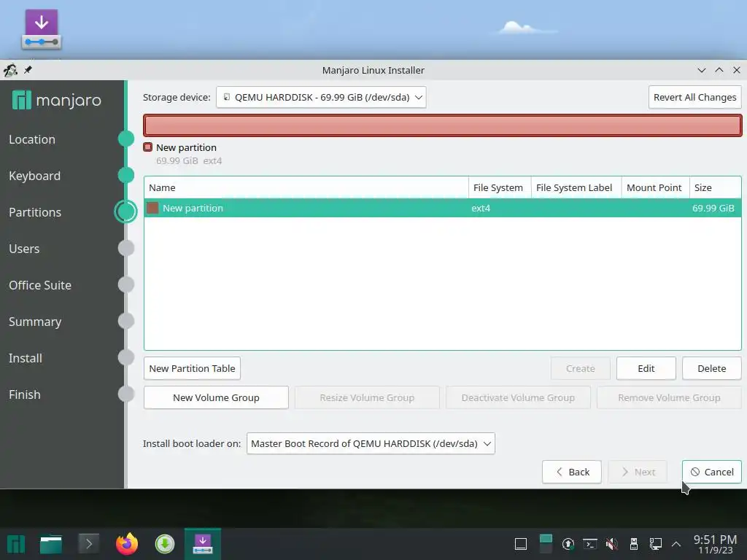
Task: Select Finish step in sidebar
Action: pos(25,394)
